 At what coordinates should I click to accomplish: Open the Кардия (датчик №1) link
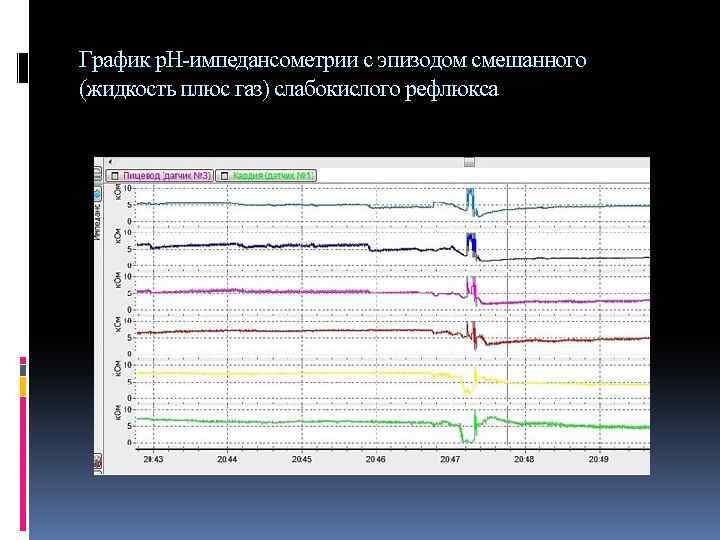[x=273, y=176]
